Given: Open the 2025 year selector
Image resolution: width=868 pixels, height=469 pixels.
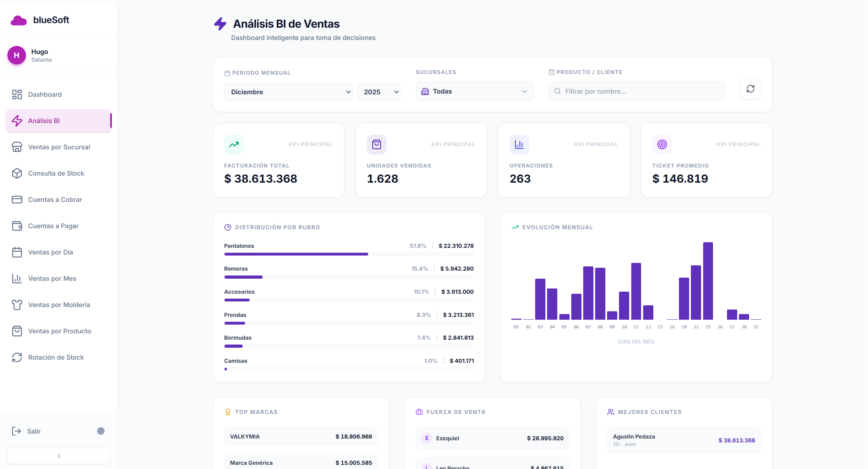Looking at the screenshot, I should click(x=379, y=91).
